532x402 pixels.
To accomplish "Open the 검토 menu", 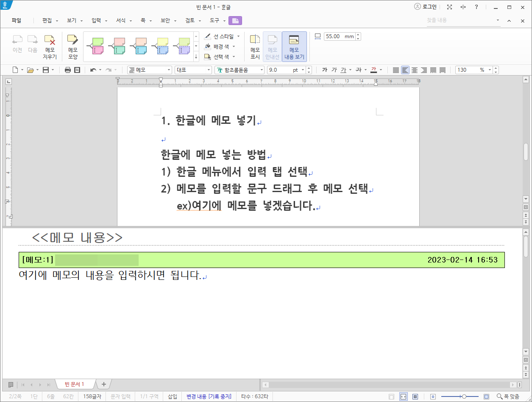I will 190,20.
